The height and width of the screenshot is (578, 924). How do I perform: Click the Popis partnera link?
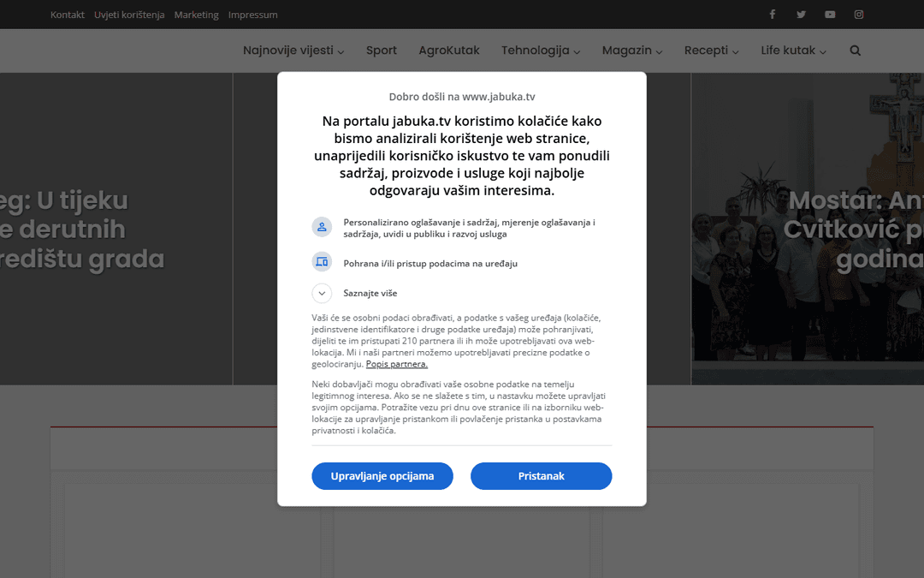click(x=397, y=364)
